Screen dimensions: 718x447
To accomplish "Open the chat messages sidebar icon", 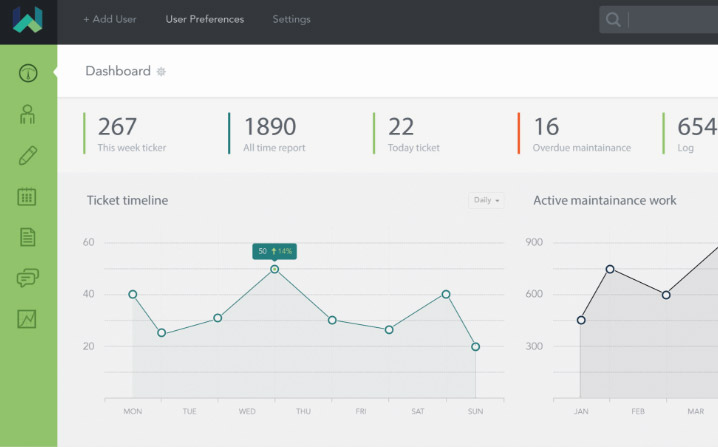I will coord(28,278).
